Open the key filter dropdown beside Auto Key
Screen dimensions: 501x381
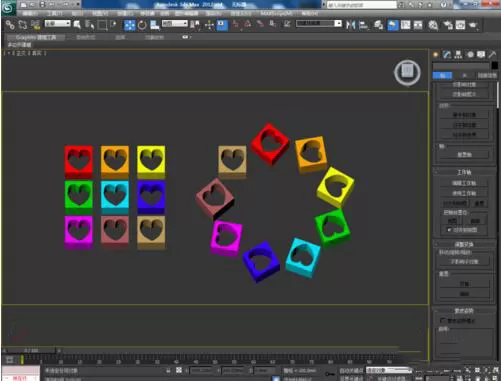389,370
